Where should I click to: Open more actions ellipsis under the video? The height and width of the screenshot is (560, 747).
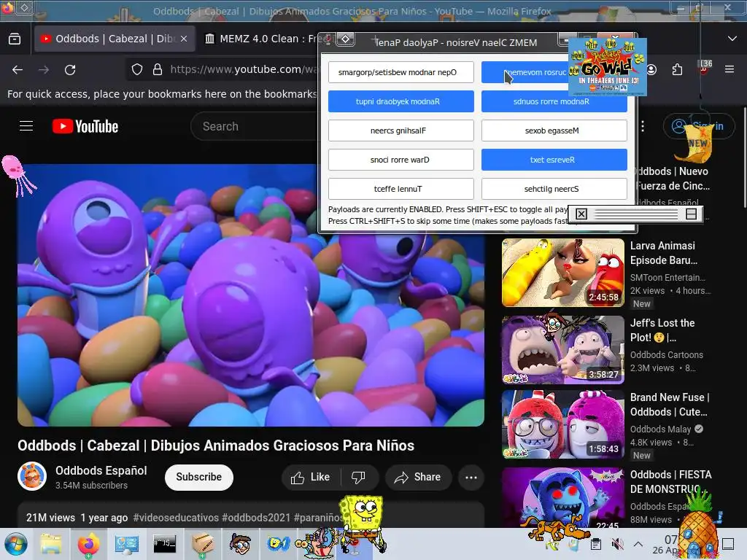click(x=471, y=477)
